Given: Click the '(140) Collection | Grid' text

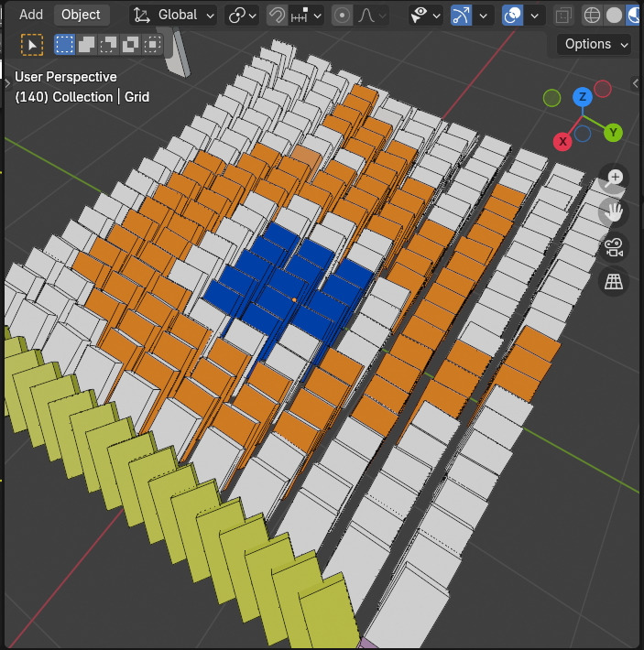Looking at the screenshot, I should 82,97.
